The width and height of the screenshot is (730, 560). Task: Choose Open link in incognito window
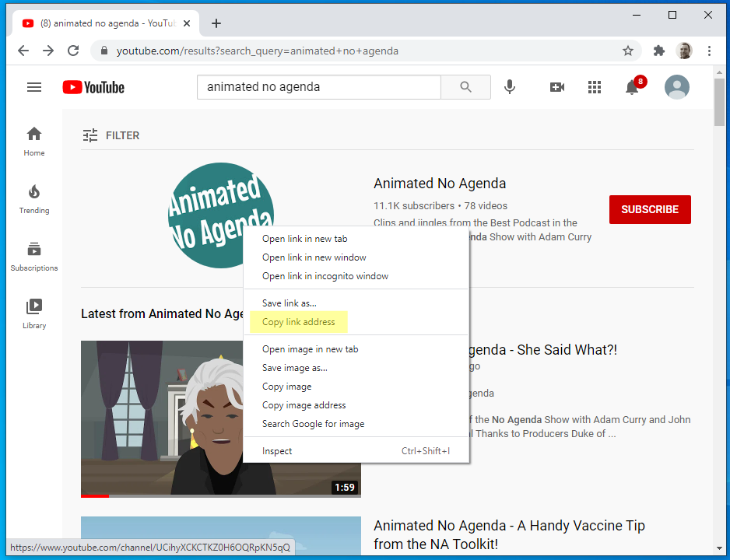pyautogui.click(x=356, y=276)
